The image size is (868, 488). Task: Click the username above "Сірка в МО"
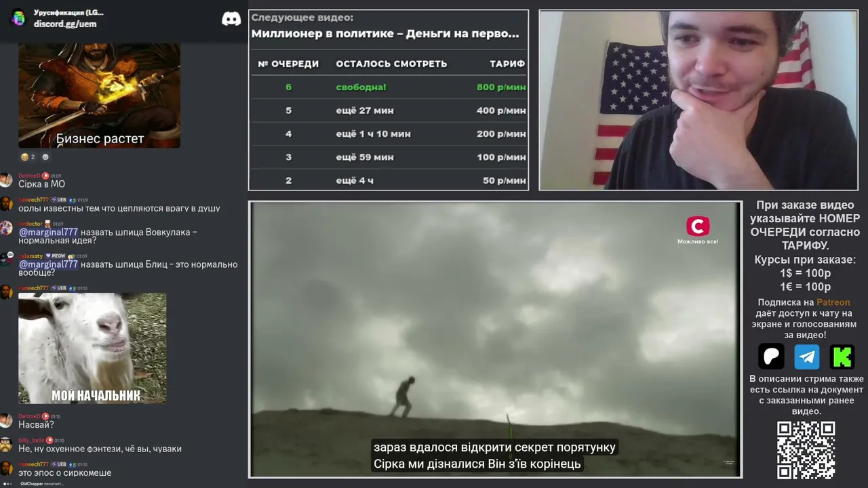29,176
